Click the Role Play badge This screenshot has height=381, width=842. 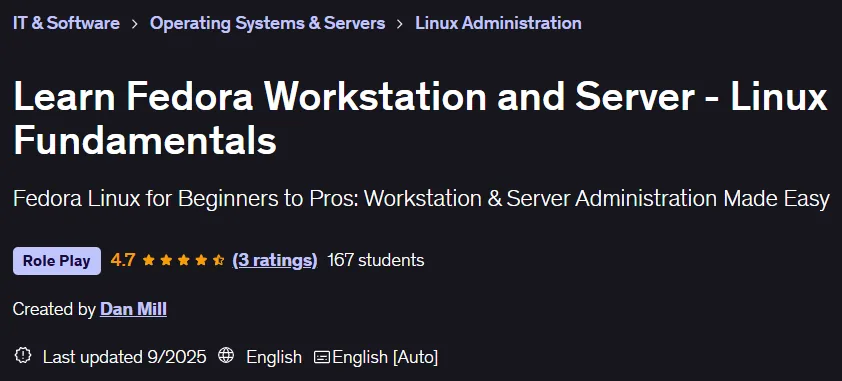56,261
